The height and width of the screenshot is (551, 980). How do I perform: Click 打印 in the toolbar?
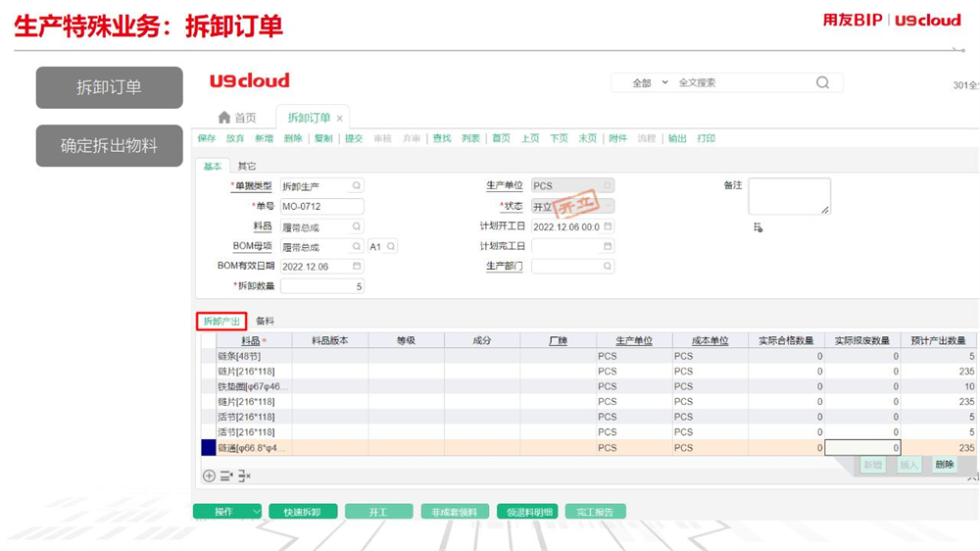tap(707, 138)
